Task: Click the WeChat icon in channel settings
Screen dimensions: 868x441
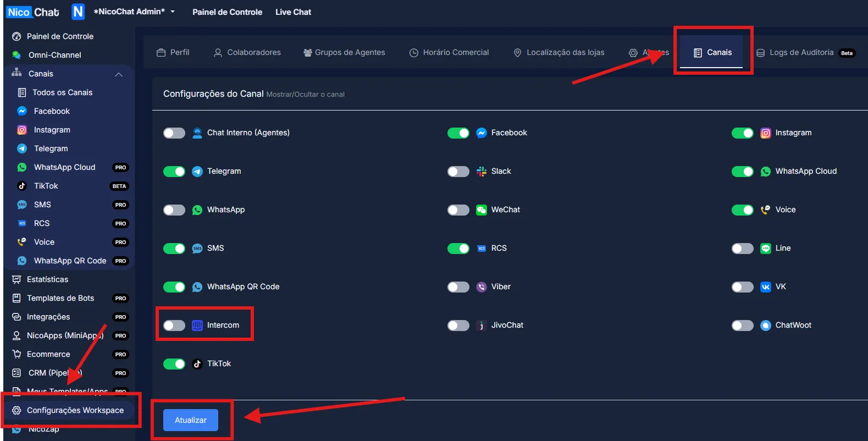Action: [482, 210]
